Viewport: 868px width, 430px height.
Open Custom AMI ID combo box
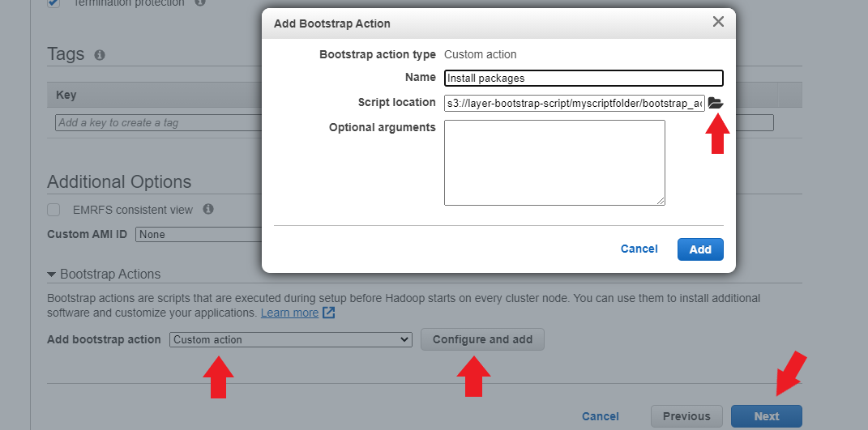pyautogui.click(x=199, y=234)
